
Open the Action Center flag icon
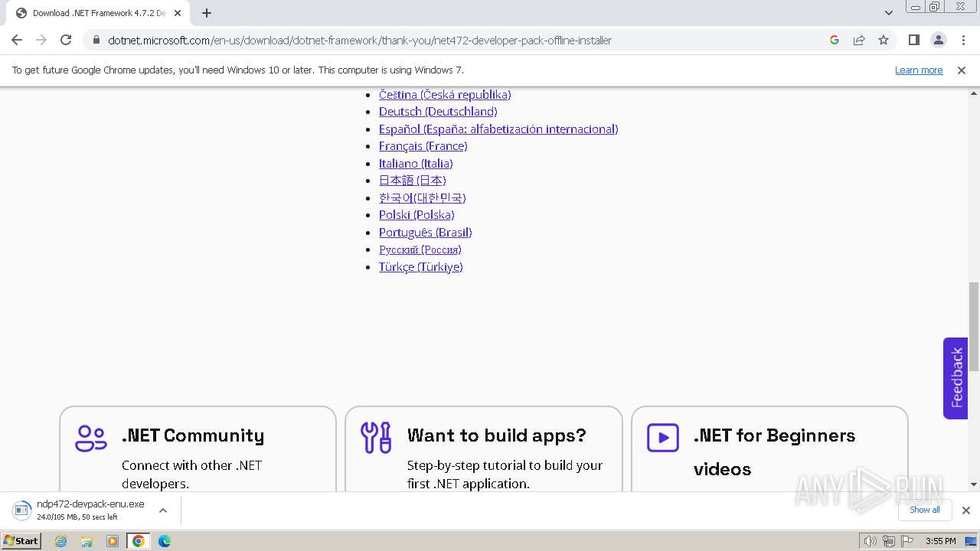point(907,541)
